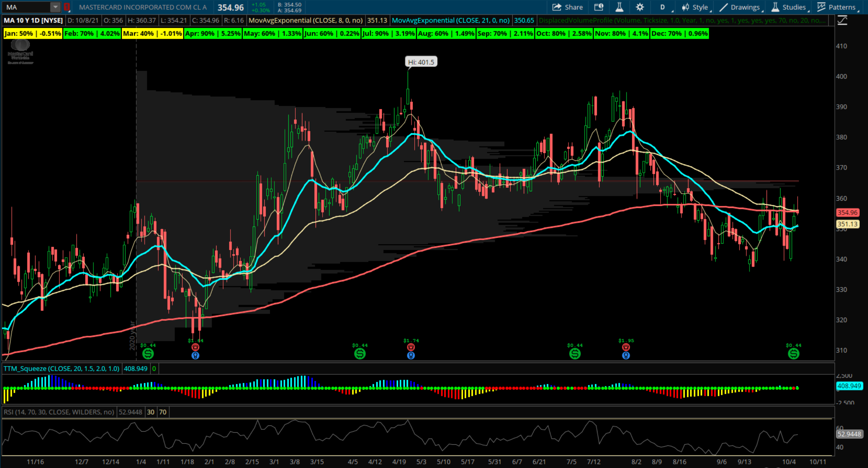Click the Oct: 80% seasonality label

564,34
